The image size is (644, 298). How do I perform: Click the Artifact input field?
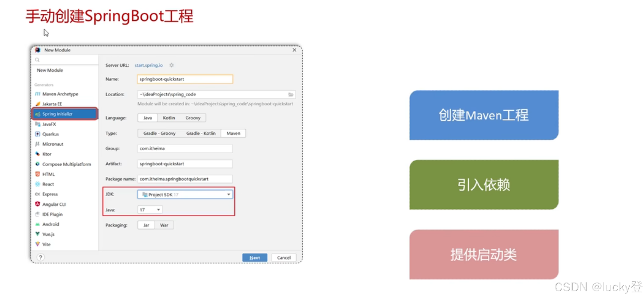(185, 164)
